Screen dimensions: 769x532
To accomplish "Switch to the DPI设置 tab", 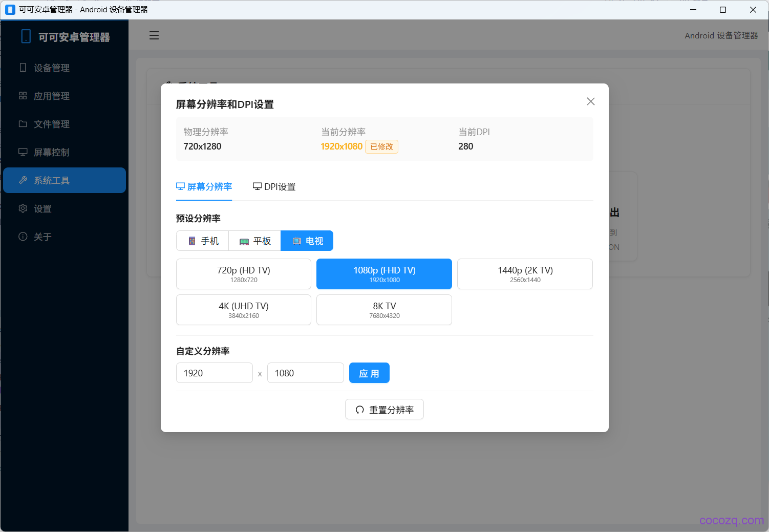I will 274,187.
